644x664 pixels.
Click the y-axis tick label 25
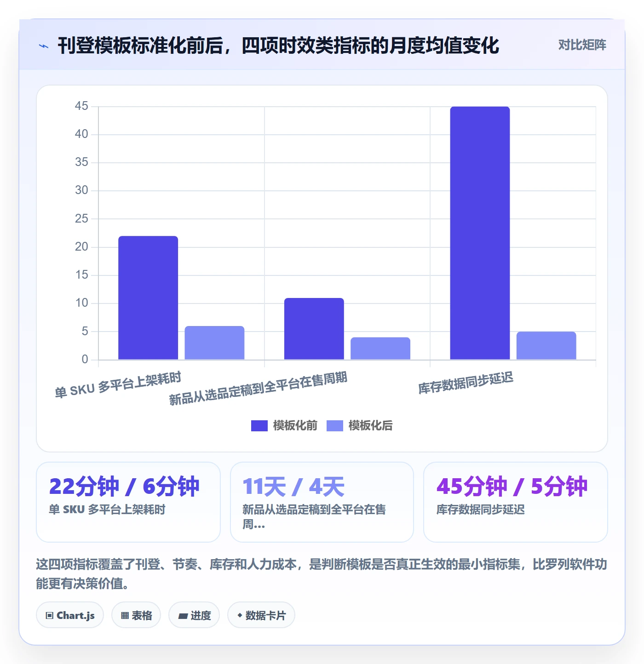81,219
